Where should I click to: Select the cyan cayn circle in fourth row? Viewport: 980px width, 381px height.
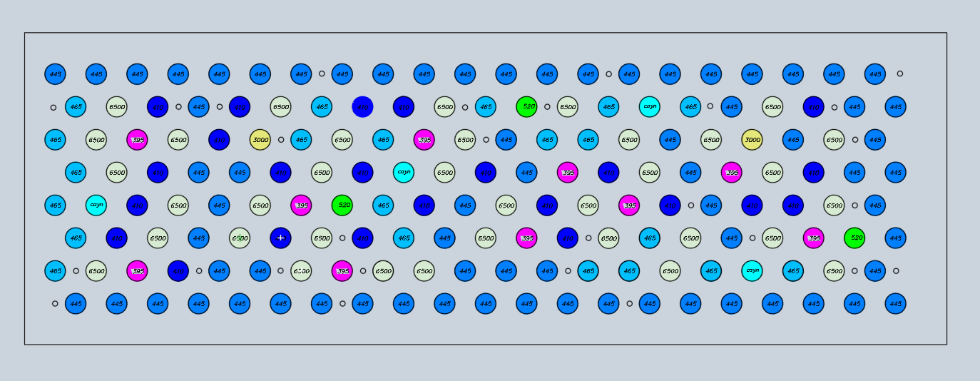404,173
